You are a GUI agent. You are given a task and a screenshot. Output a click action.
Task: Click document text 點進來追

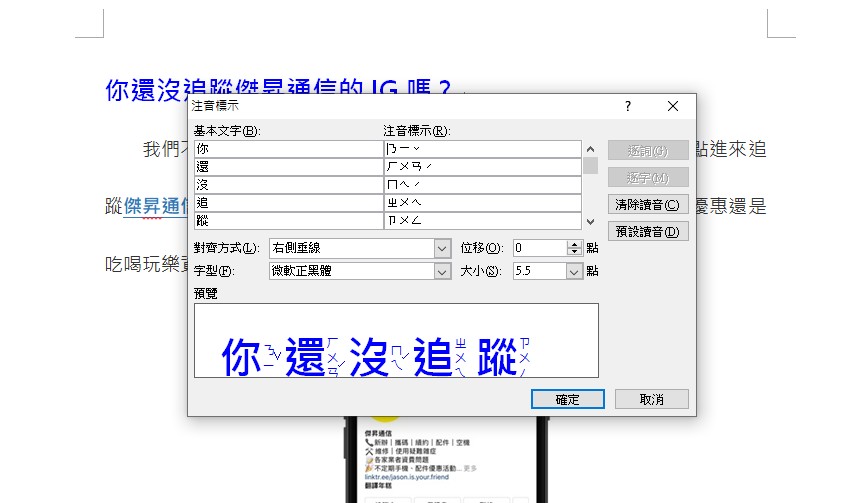tap(731, 149)
